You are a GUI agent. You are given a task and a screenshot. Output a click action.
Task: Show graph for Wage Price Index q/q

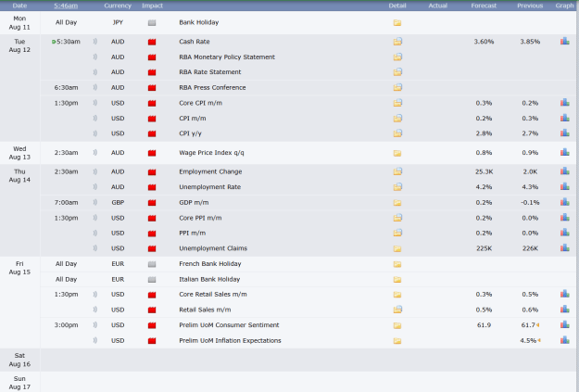[564, 152]
